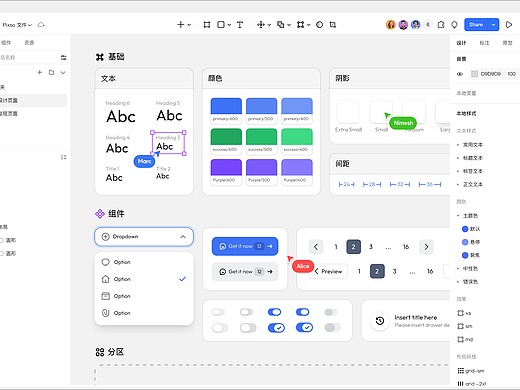Select the Heading 3 Abc text frame
The image size is (520, 390).
[x=168, y=143]
